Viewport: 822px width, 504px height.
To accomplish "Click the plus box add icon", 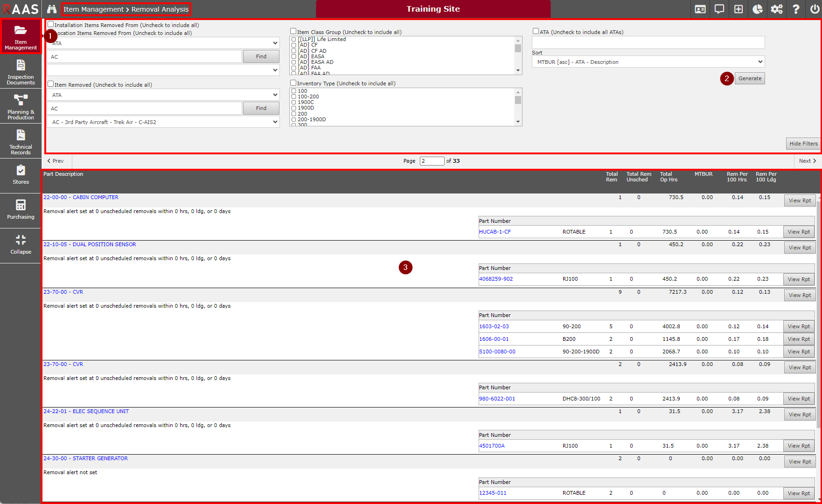I will pos(738,9).
